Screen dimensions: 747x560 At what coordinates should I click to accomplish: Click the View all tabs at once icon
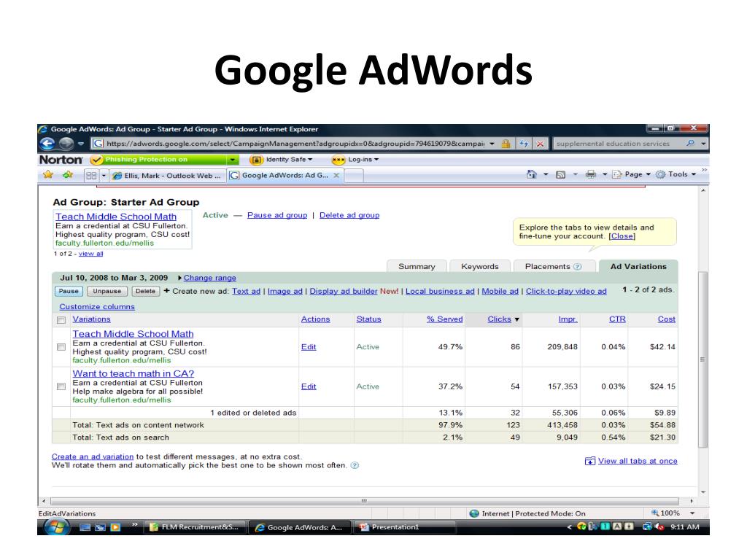point(589,461)
